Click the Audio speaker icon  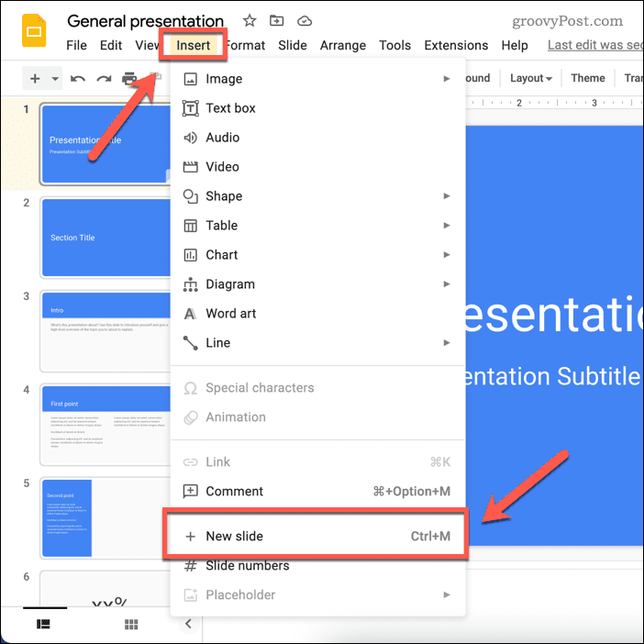[x=190, y=138]
